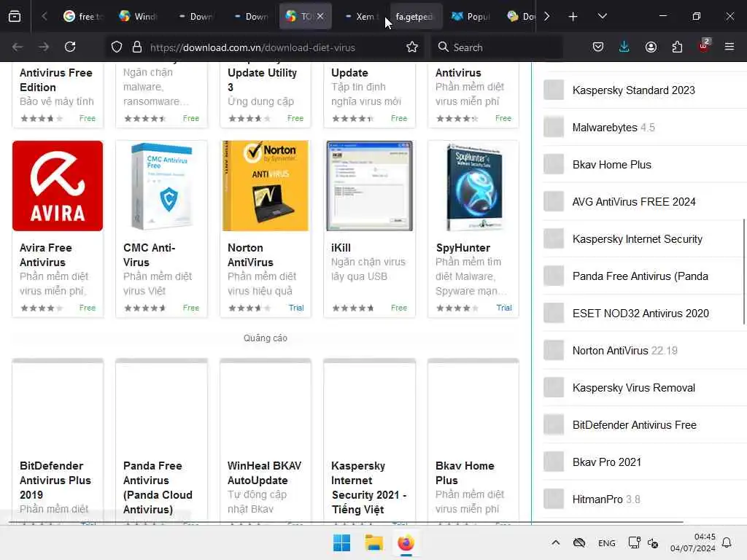Switch to the 'Popul' tab
Viewport: 747px width, 560px height.
(471, 16)
